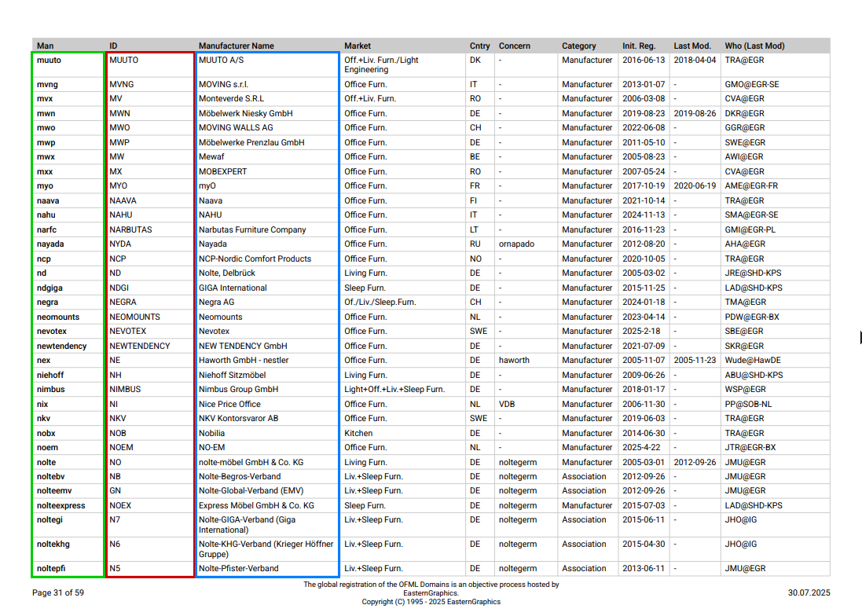Click 'Narbutas Furniture Company' cell
The width and height of the screenshot is (862, 616).
pyautogui.click(x=251, y=229)
